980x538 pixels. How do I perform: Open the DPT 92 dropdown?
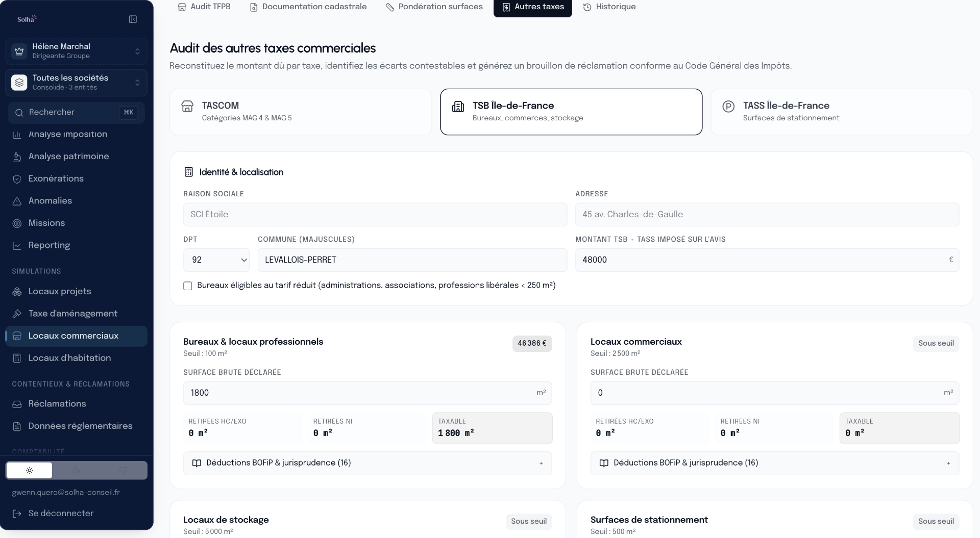[216, 260]
